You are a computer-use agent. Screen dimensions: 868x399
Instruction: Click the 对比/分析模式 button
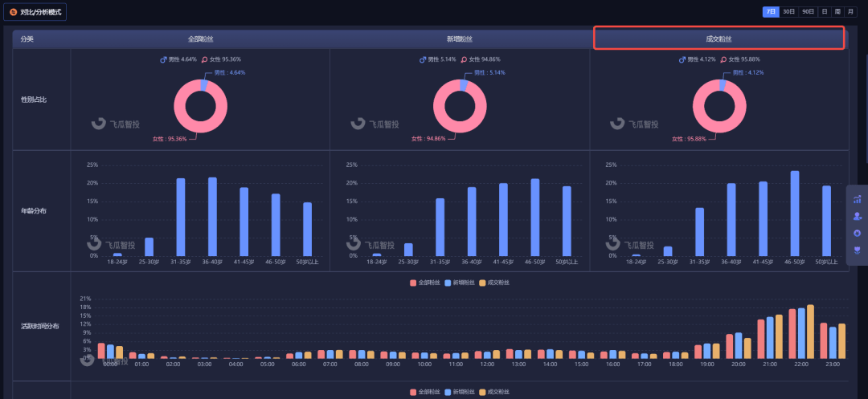pyautogui.click(x=35, y=11)
